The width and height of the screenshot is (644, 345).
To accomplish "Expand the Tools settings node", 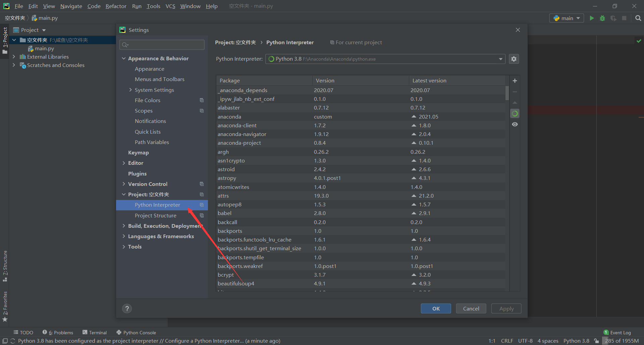I will (124, 247).
